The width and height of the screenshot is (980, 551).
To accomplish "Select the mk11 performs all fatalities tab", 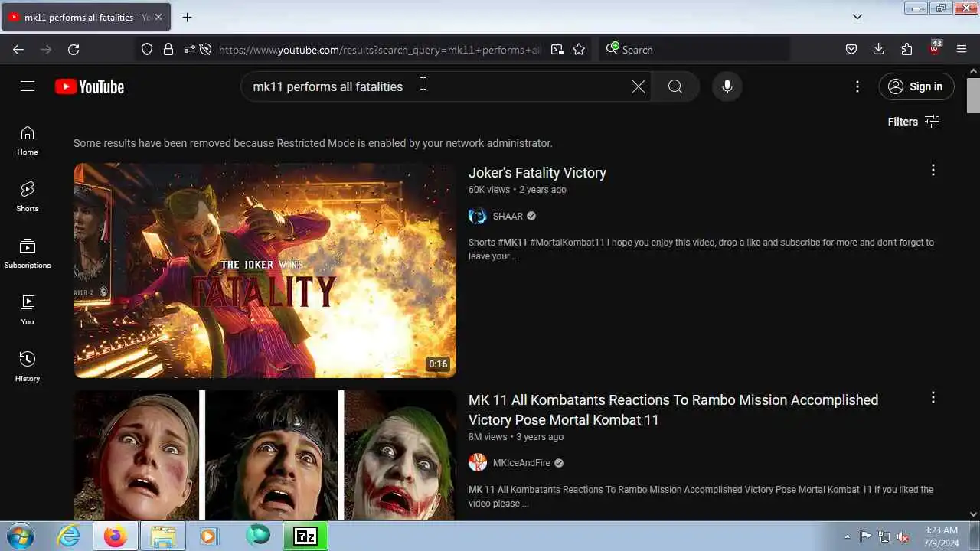I will 86,17.
